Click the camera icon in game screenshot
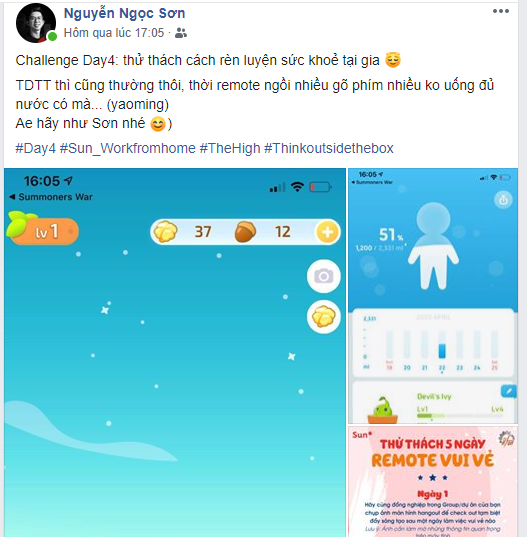The height and width of the screenshot is (537, 527). 324,276
